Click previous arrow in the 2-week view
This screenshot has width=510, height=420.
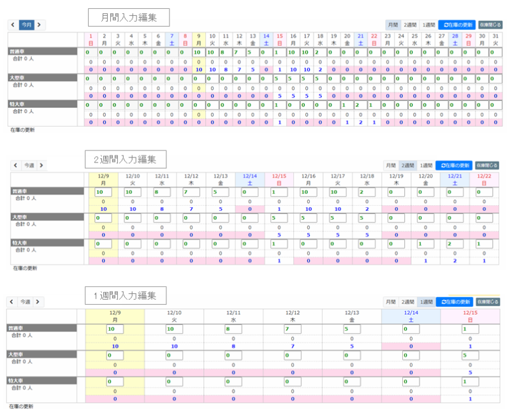(x=15, y=165)
